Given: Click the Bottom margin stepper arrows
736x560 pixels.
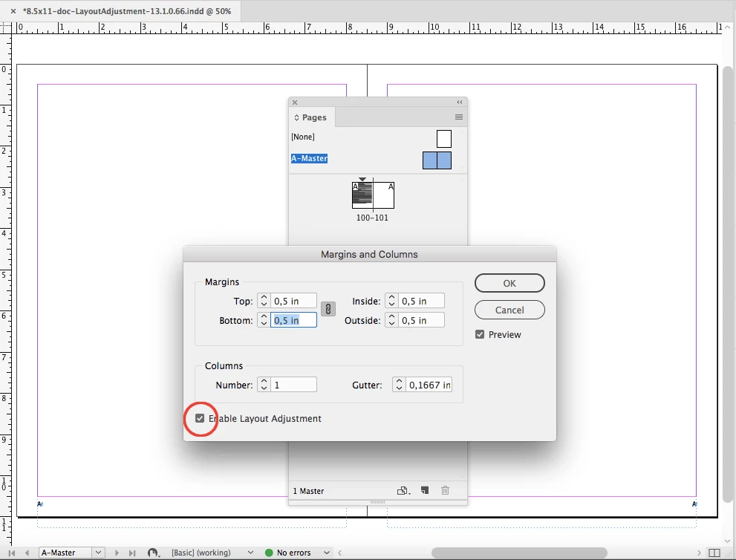Looking at the screenshot, I should [x=264, y=320].
